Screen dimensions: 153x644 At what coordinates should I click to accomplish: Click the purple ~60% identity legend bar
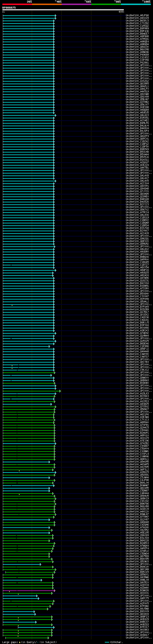pyautogui.click(x=76, y=4)
